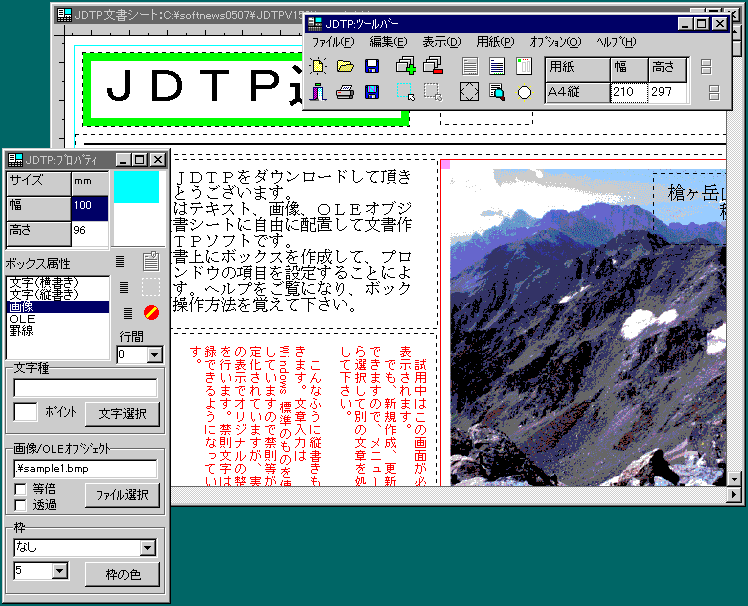Click the blue floppy disk save icon
Screen dimensions: 748x606
(x=372, y=66)
